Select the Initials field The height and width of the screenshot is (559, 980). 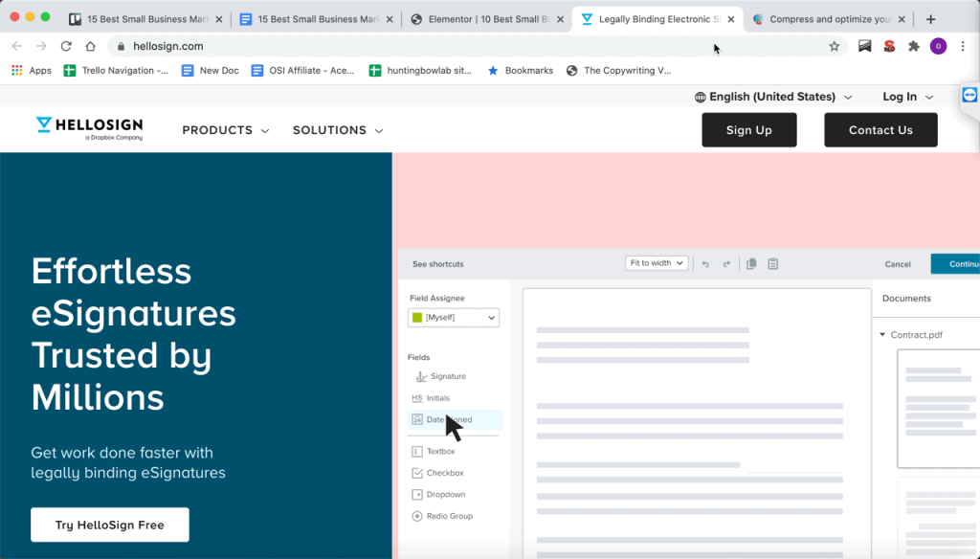pos(431,398)
